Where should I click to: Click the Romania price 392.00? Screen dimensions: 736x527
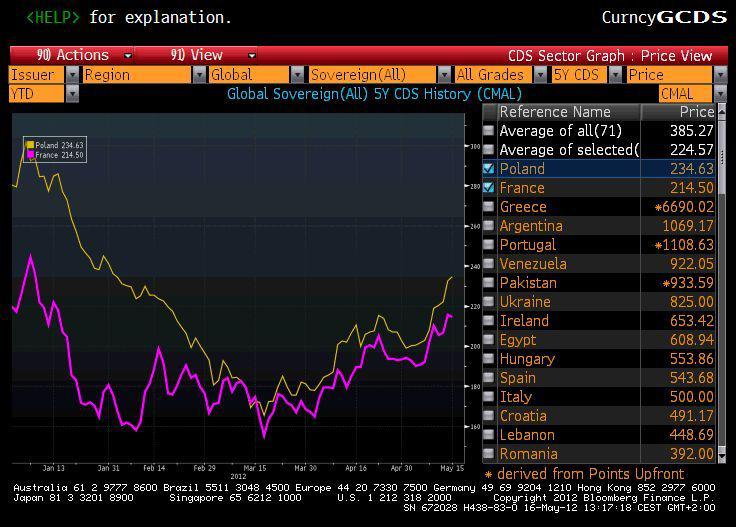(691, 454)
